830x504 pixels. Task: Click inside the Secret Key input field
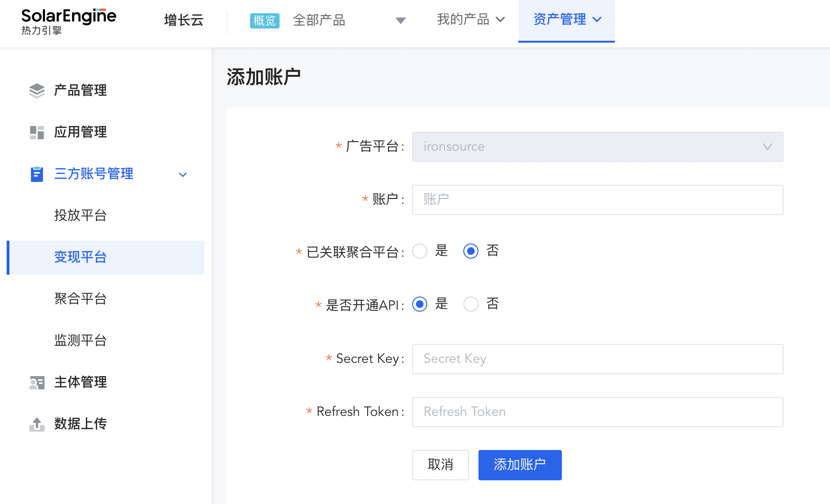597,359
